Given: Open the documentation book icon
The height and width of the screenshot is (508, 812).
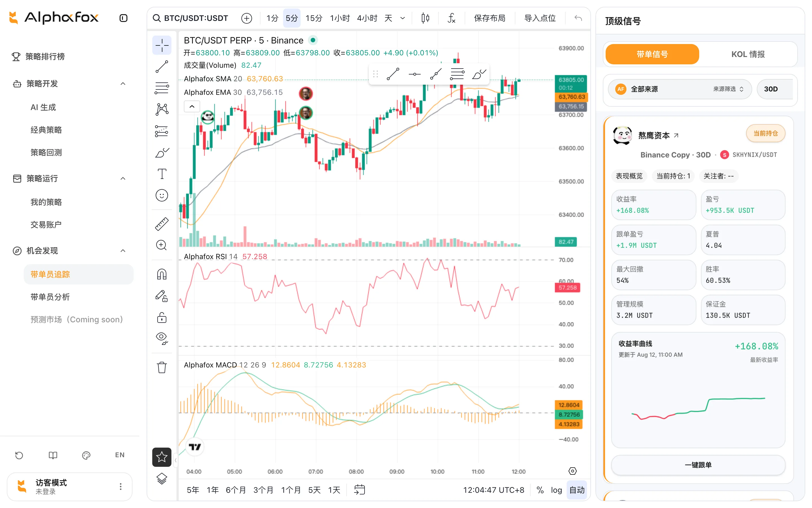Looking at the screenshot, I should pos(53,455).
